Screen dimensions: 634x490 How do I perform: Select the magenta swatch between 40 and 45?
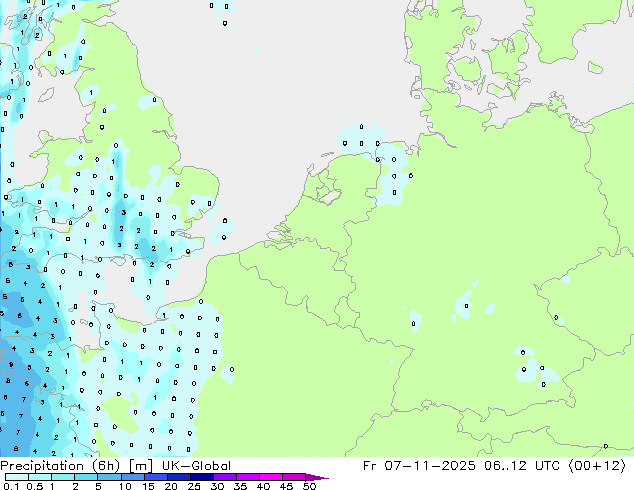click(x=271, y=477)
